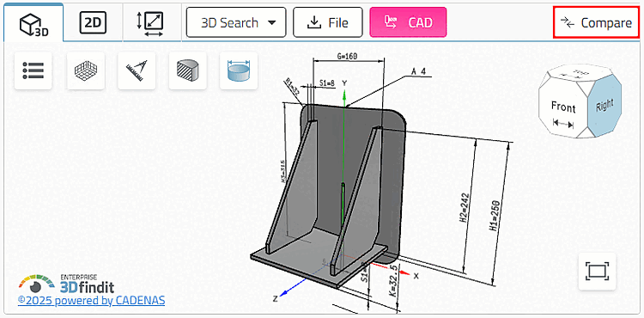Click the Front face of view cube
The height and width of the screenshot is (318, 644).
(x=563, y=107)
